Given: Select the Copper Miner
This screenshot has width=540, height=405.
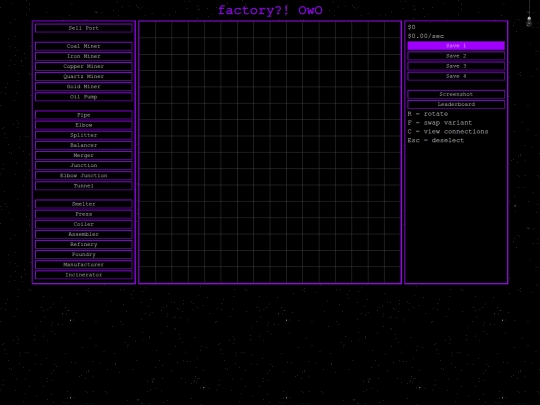Looking at the screenshot, I should [x=84, y=66].
